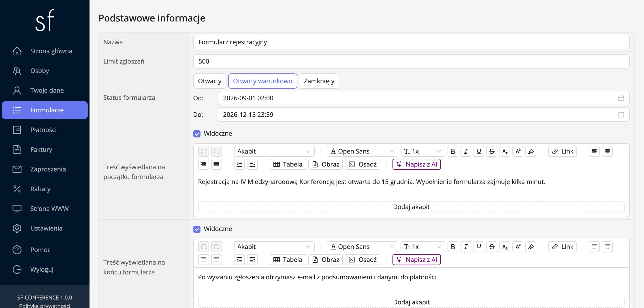Apply superscript in start-of-form editor
644x308 pixels.
[518, 151]
